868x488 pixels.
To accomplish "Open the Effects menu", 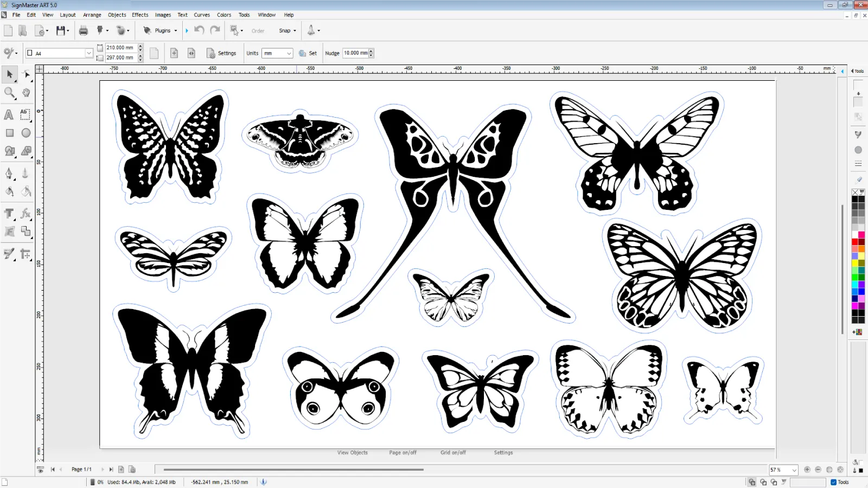I will coord(140,15).
